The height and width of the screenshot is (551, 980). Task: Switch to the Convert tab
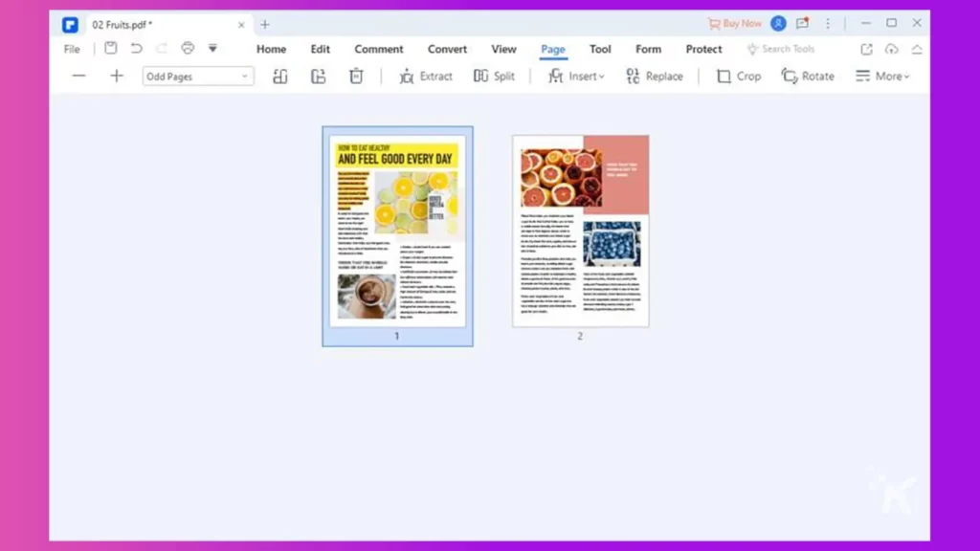[x=447, y=49]
